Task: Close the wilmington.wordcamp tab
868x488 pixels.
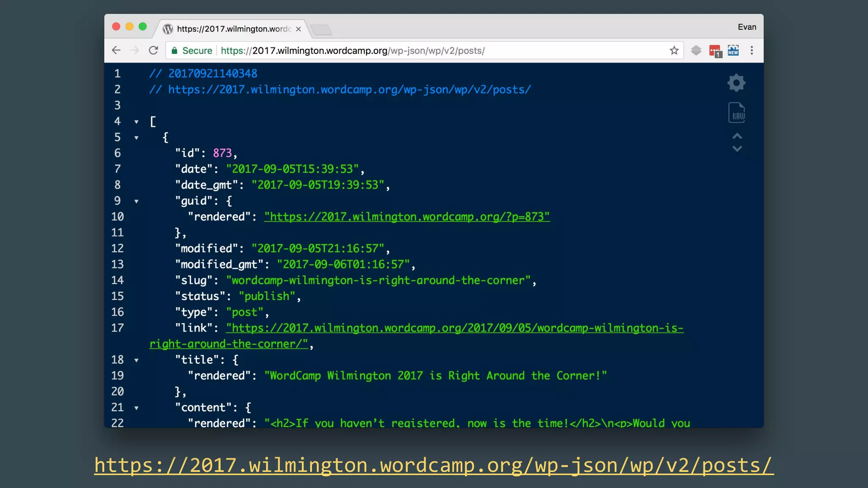Action: (x=298, y=29)
